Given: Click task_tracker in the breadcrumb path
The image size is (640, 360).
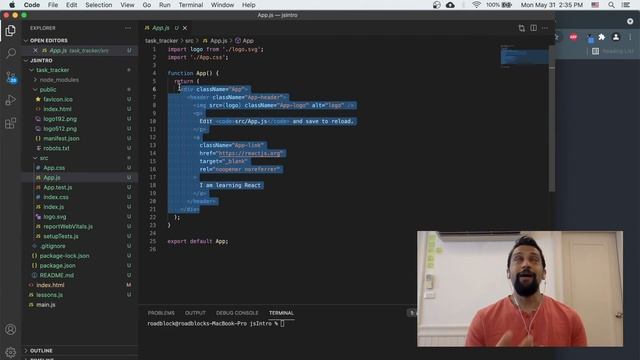Looking at the screenshot, I should [162, 41].
